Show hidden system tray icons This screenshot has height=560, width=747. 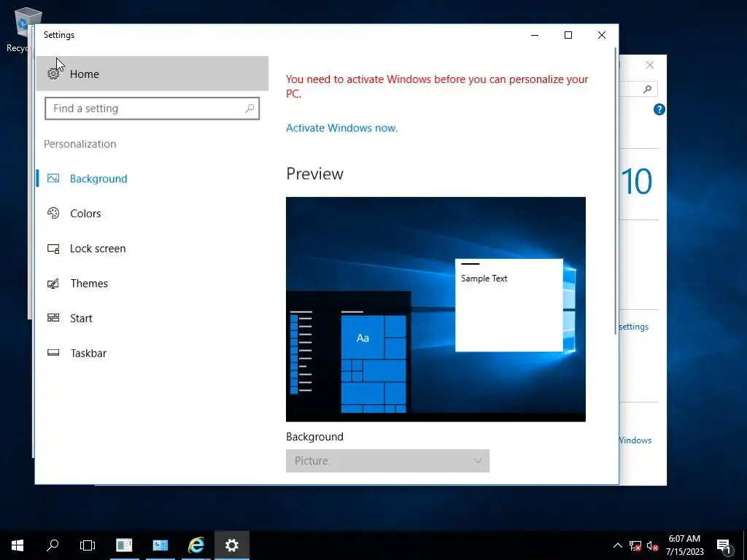(x=617, y=545)
